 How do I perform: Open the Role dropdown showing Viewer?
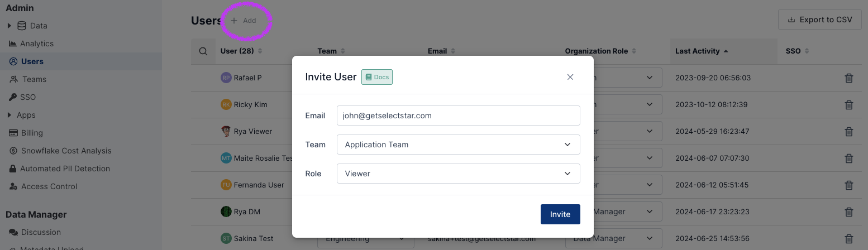click(458, 174)
